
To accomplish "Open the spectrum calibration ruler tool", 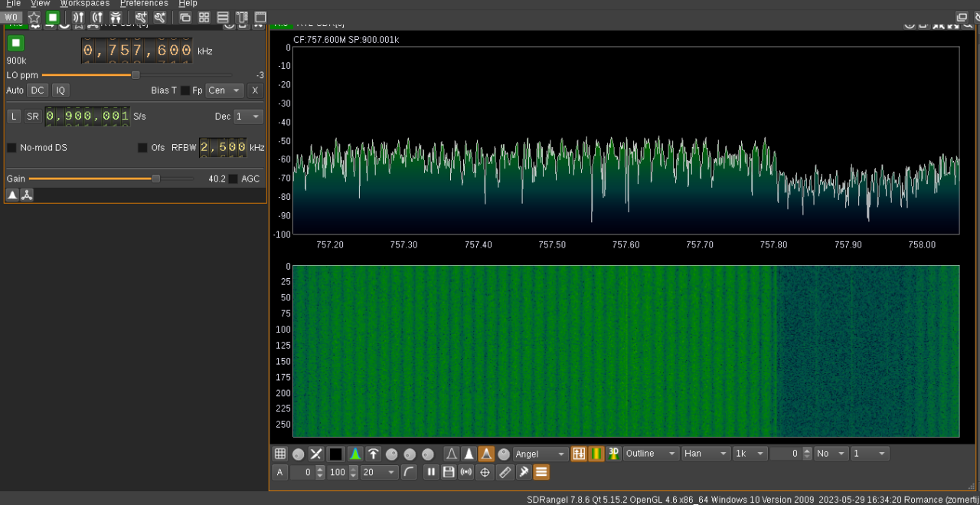I will pos(505,472).
